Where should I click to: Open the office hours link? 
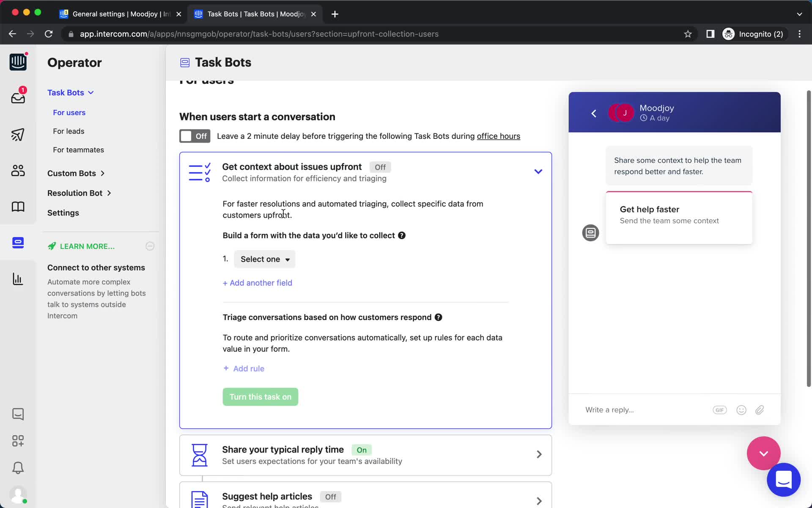point(498,136)
